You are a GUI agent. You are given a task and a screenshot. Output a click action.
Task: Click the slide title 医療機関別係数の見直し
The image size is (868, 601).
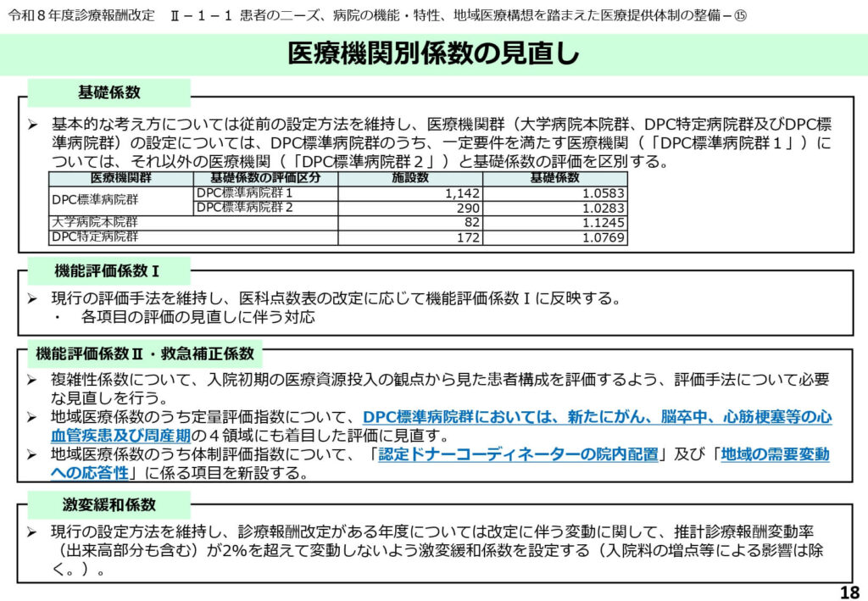tap(433, 53)
